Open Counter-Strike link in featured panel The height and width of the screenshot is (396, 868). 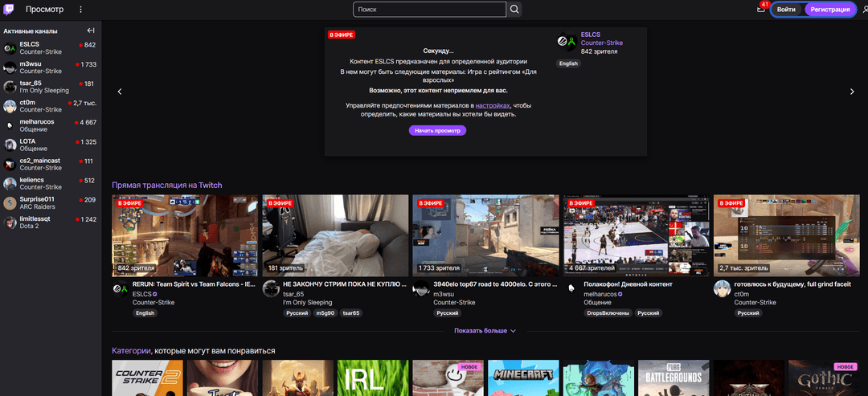[x=602, y=43]
